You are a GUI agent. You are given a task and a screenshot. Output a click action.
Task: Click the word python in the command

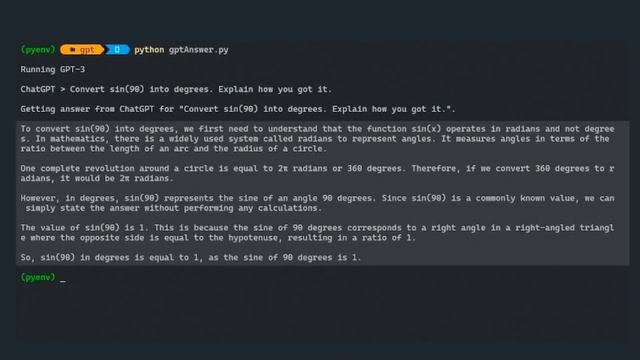[x=149, y=50]
